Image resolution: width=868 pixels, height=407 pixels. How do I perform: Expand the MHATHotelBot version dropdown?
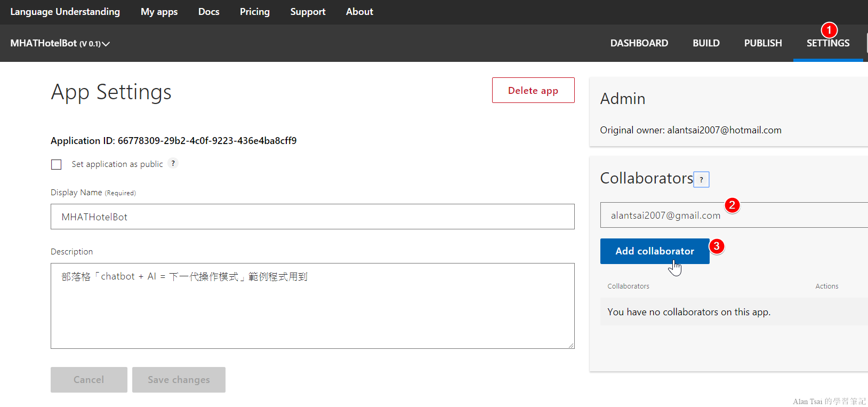tap(106, 44)
